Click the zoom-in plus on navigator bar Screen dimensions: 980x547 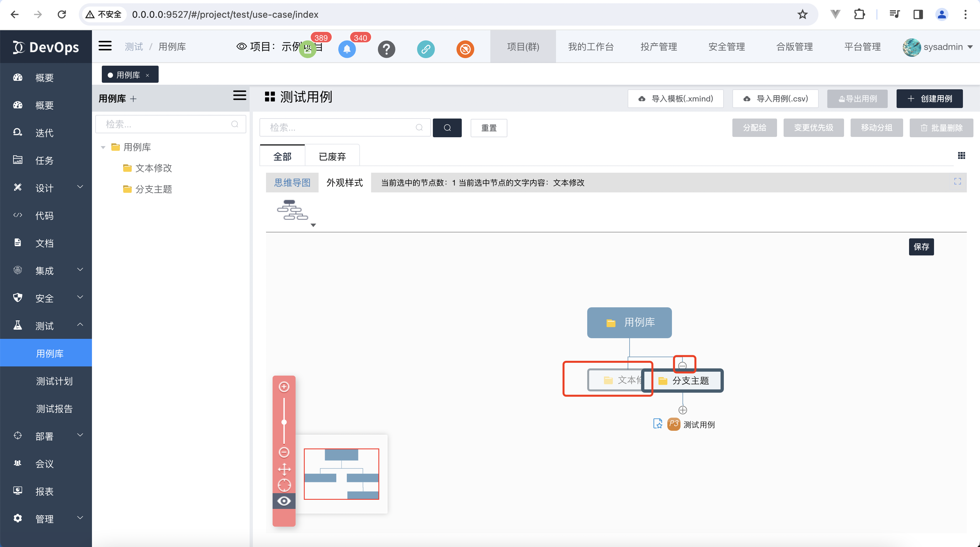[284, 386]
